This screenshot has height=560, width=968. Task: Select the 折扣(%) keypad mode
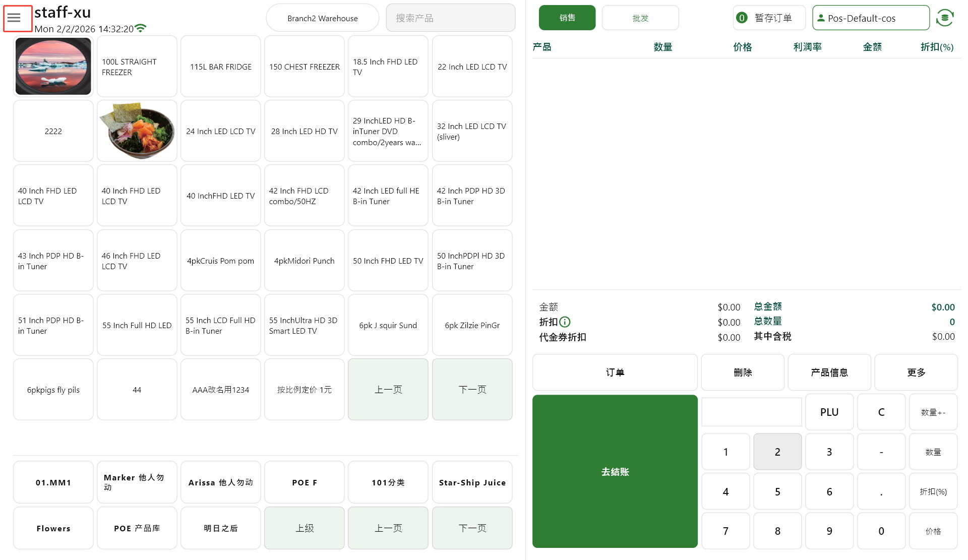[933, 491]
